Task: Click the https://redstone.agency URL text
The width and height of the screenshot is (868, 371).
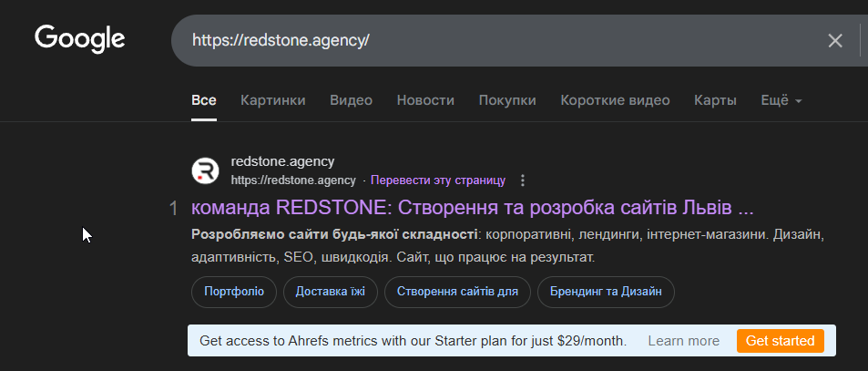Action: 293,180
